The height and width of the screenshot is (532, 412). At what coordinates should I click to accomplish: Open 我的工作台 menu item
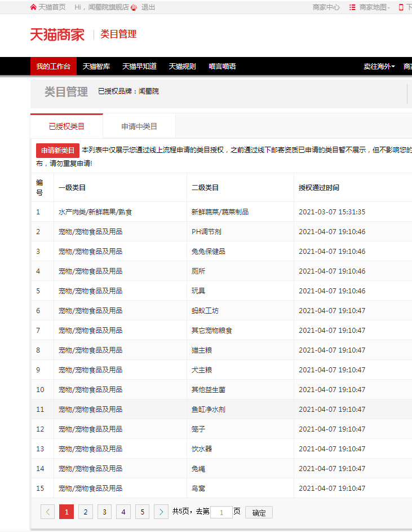pyautogui.click(x=53, y=66)
